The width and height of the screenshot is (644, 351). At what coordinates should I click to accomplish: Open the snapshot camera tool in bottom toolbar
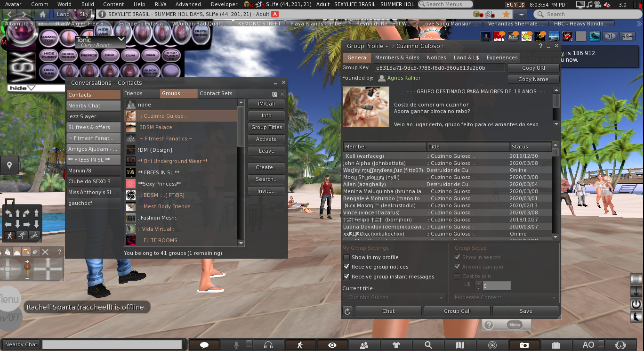[524, 345]
